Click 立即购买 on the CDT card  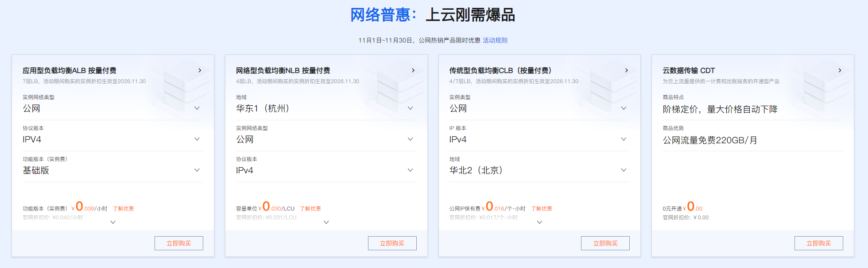tap(819, 243)
